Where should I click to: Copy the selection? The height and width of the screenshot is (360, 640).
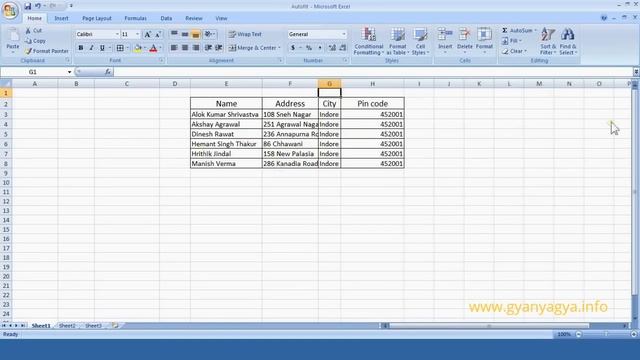click(x=36, y=41)
